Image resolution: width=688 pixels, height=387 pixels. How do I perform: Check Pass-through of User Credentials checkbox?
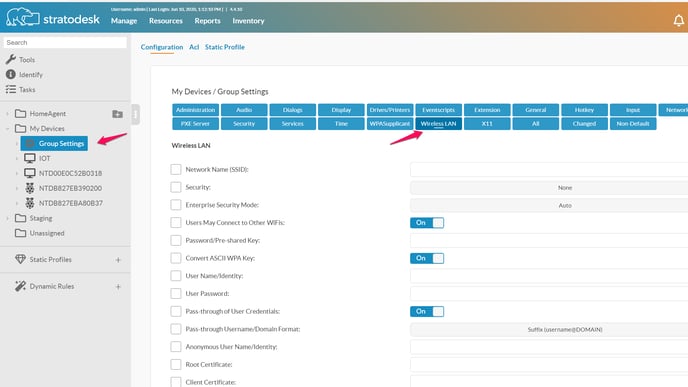tap(176, 311)
